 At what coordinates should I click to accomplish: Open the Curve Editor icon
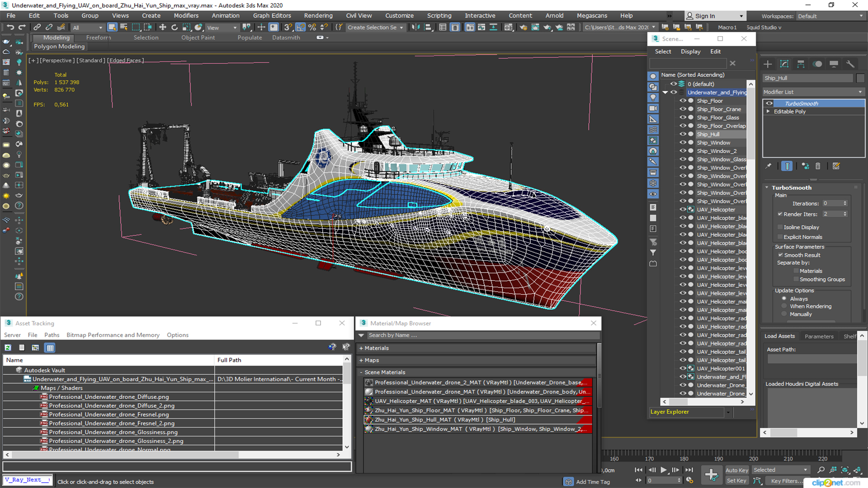[x=481, y=27]
